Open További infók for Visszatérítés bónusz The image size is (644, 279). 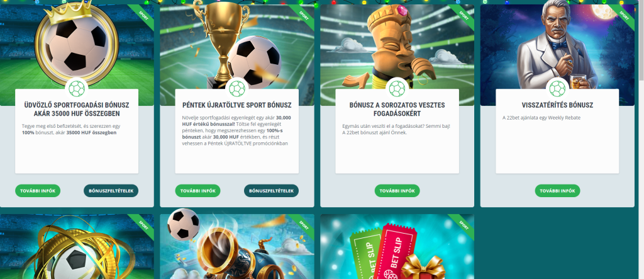557,191
